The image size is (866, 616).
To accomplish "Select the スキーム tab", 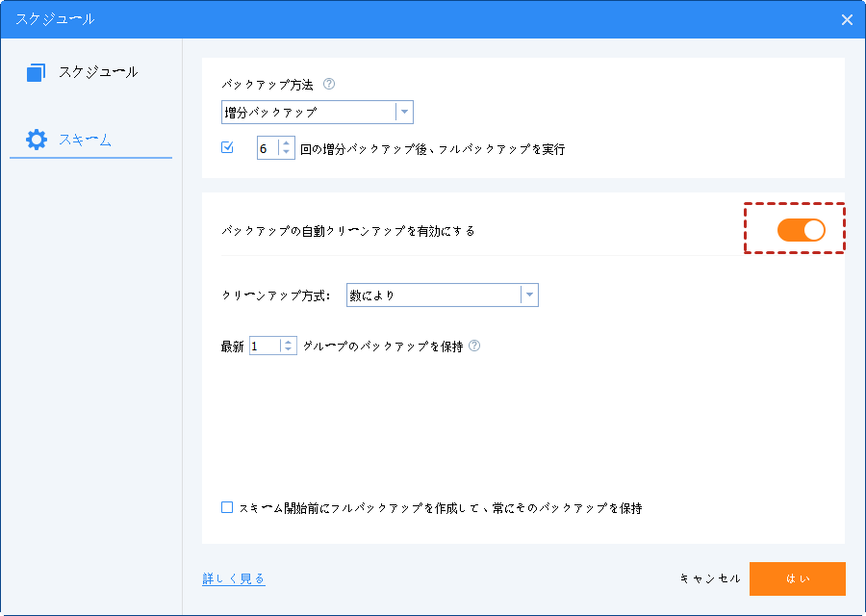I will coord(85,140).
